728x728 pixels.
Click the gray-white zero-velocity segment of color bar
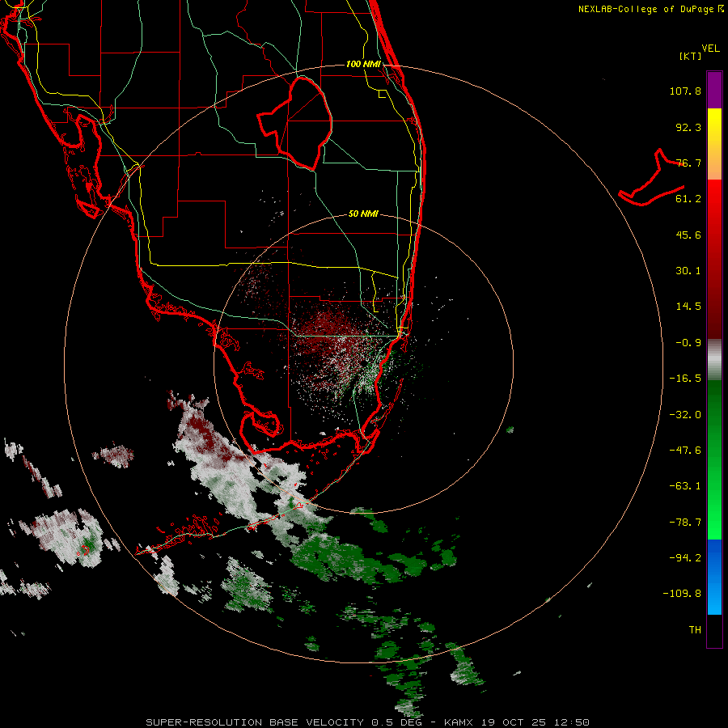pyautogui.click(x=714, y=360)
